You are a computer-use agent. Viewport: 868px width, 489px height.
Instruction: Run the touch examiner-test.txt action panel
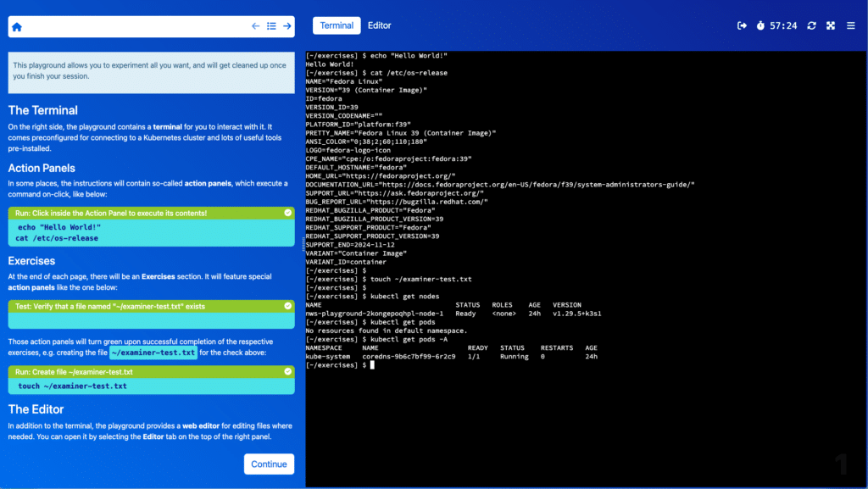(151, 386)
